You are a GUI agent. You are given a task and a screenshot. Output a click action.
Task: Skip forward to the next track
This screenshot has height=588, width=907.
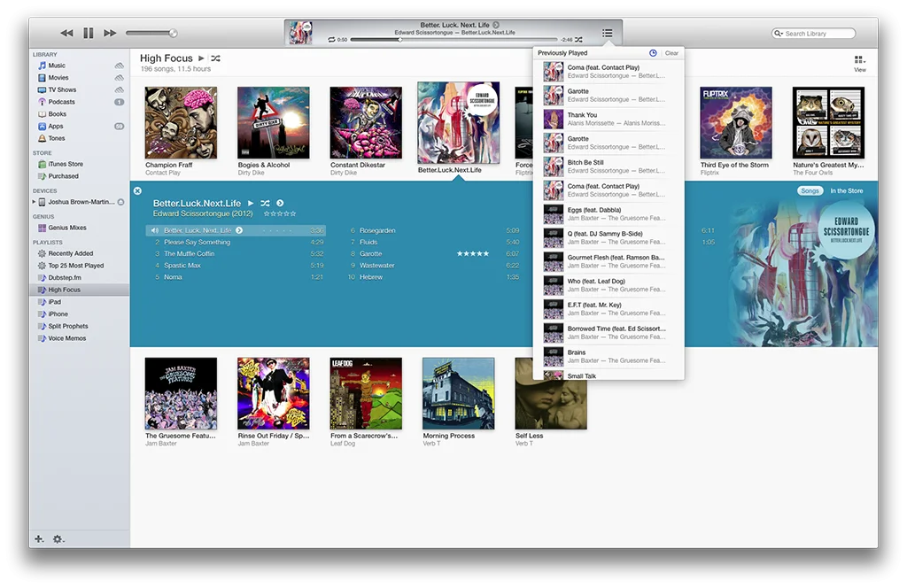pos(110,33)
